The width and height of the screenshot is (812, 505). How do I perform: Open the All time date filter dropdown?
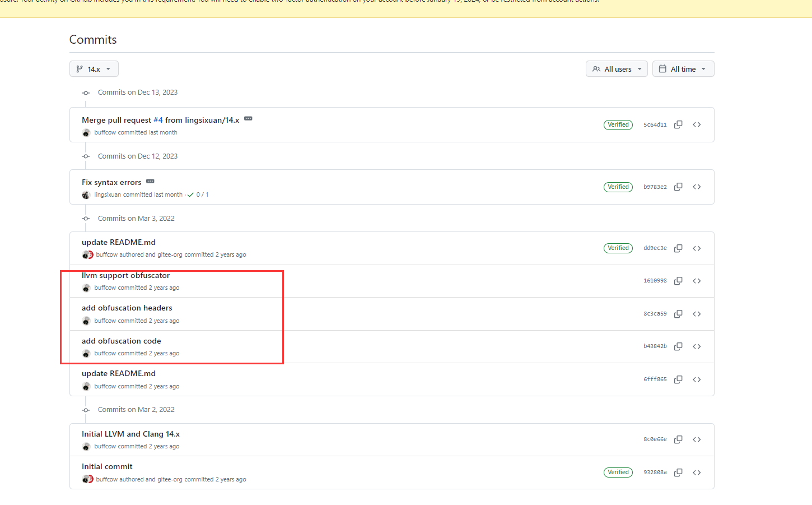(x=683, y=69)
